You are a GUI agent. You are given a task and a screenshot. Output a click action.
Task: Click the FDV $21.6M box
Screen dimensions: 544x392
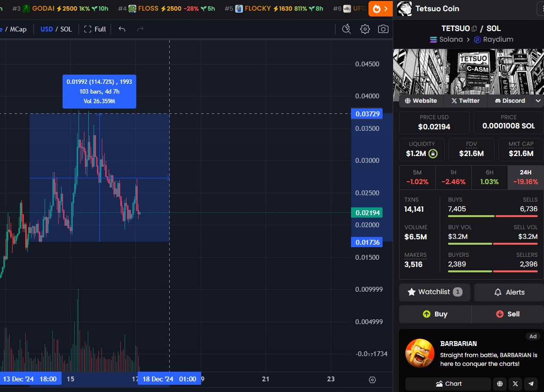click(x=471, y=150)
